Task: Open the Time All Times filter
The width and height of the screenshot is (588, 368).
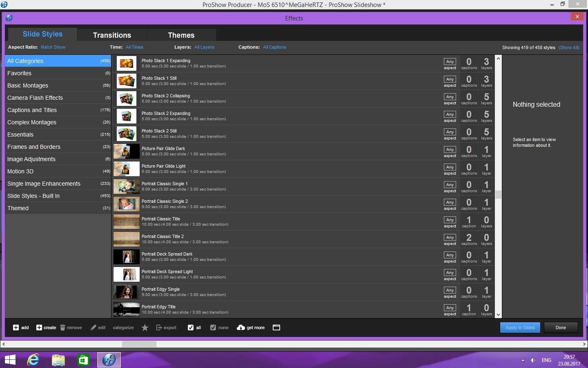Action: [x=134, y=47]
